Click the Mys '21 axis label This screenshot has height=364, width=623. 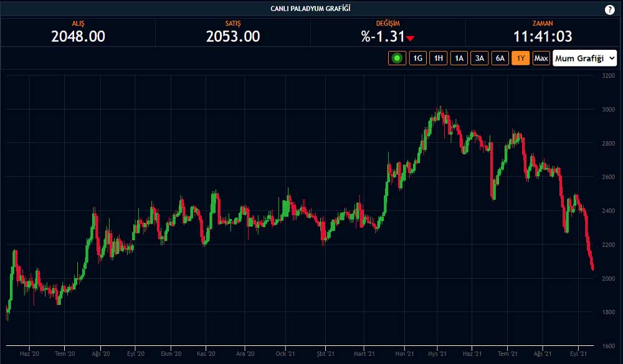click(x=437, y=353)
